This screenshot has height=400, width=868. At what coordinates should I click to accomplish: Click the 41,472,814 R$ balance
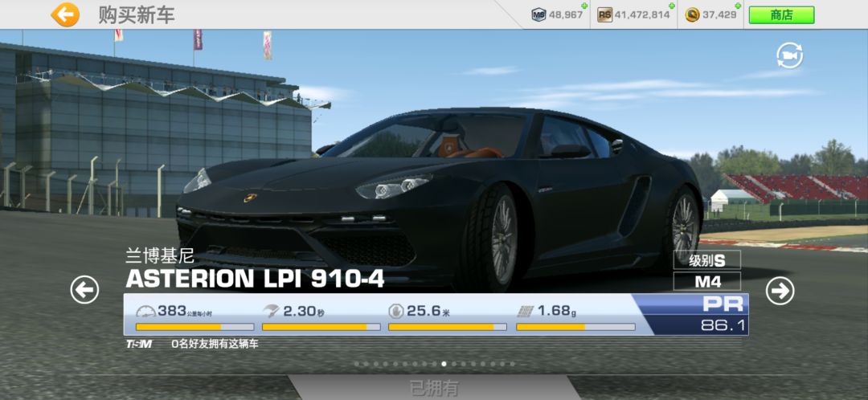tap(642, 15)
